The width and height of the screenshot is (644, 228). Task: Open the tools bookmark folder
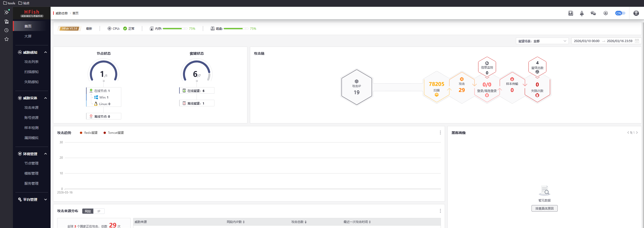click(9, 3)
